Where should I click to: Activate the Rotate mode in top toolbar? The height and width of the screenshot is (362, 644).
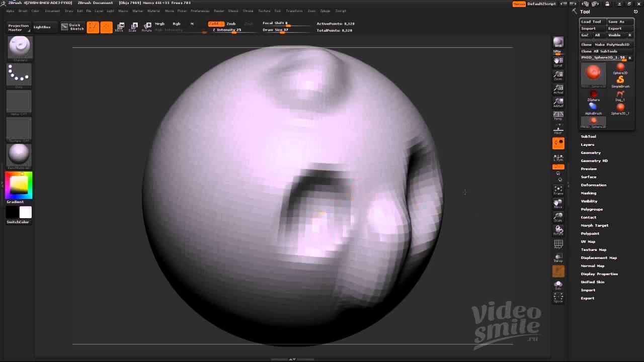[x=147, y=27]
